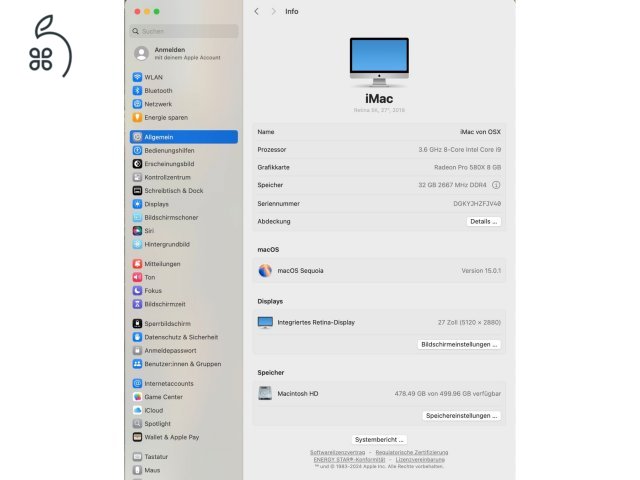Open Displays sun icon
The width and height of the screenshot is (640, 480).
click(x=138, y=204)
